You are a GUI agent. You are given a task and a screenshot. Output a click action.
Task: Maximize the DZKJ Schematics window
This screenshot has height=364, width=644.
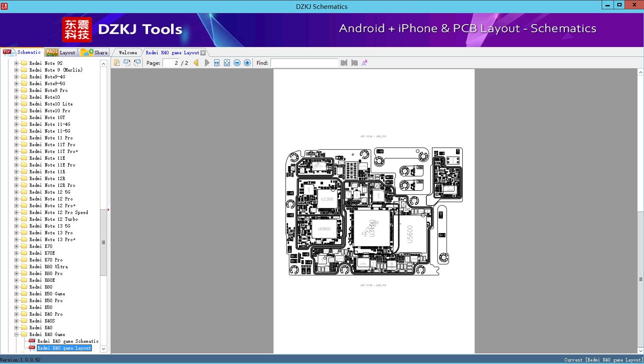coord(619,5)
